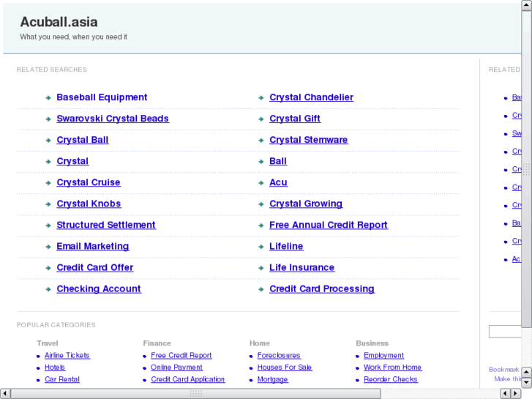Click the Crystal Gift link
Screen dimensions: 532x399
click(x=295, y=119)
